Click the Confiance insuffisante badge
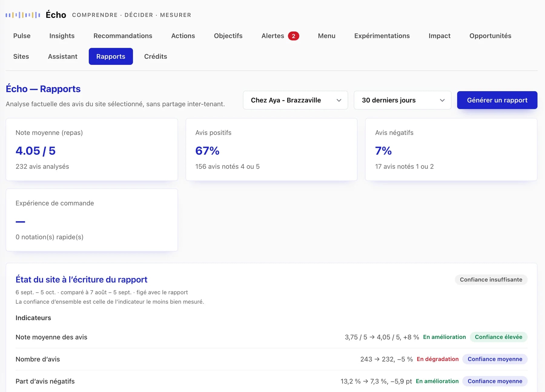The width and height of the screenshot is (545, 392). [x=491, y=280]
